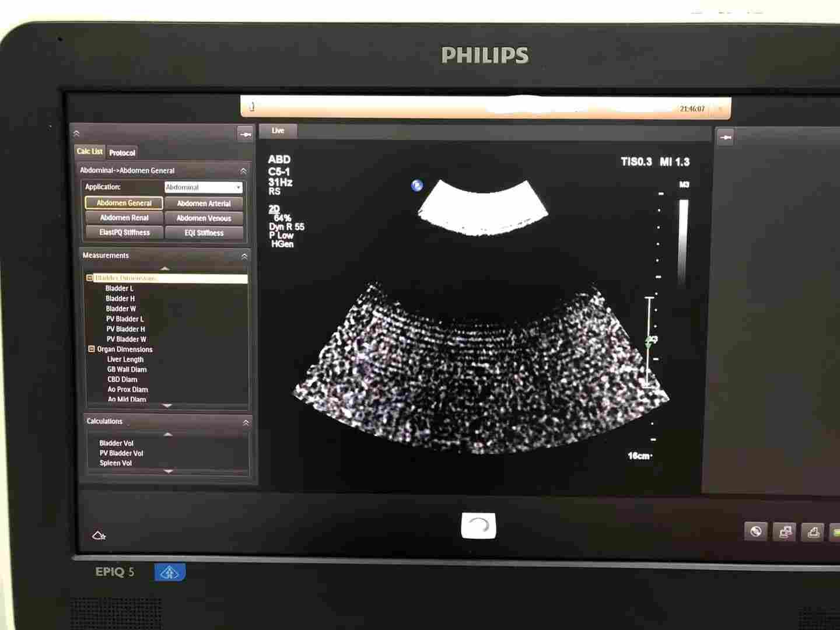The image size is (840, 630).
Task: Click the printer icon in bottom toolbar
Action: (x=814, y=531)
